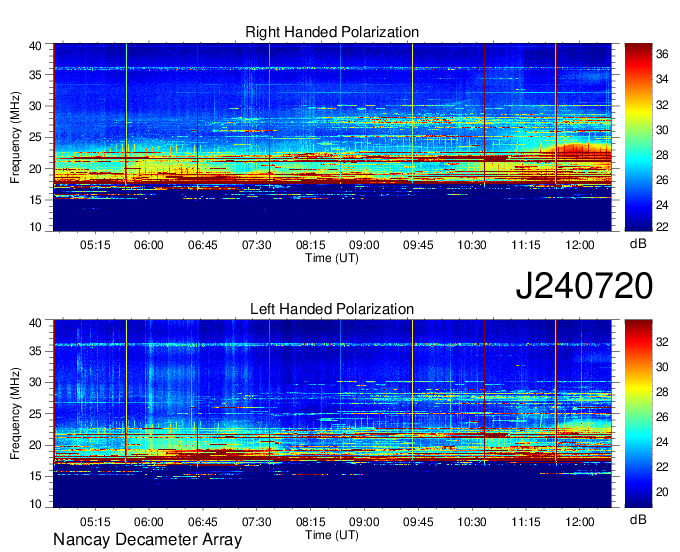The width and height of the screenshot is (680, 552).
Task: Click the 05:15 time tick on upper plot
Action: pyautogui.click(x=95, y=245)
